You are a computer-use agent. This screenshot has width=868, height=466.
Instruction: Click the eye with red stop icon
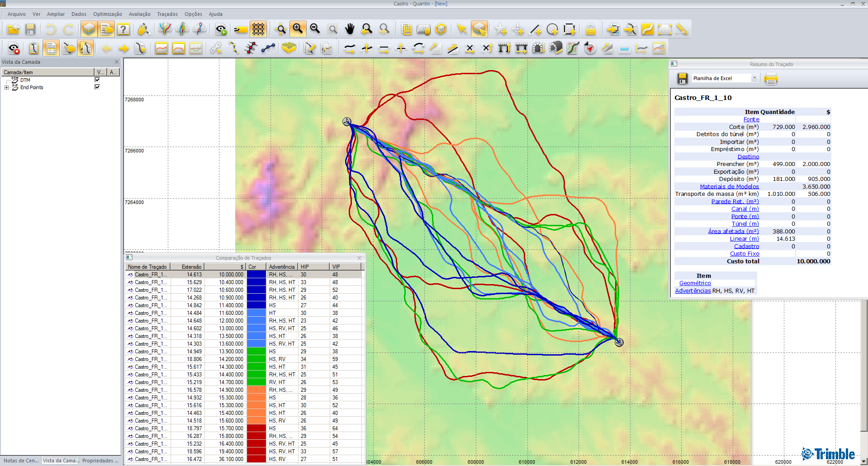pos(14,48)
